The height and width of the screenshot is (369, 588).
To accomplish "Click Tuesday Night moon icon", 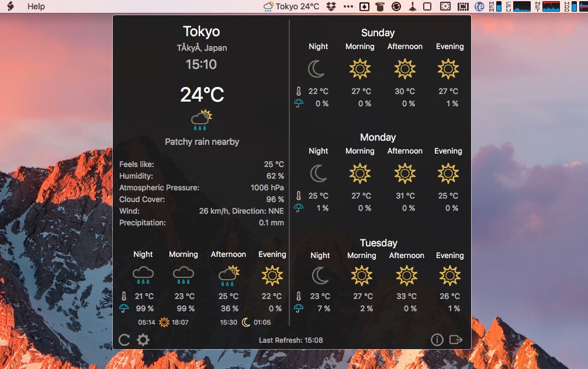I will click(x=320, y=276).
